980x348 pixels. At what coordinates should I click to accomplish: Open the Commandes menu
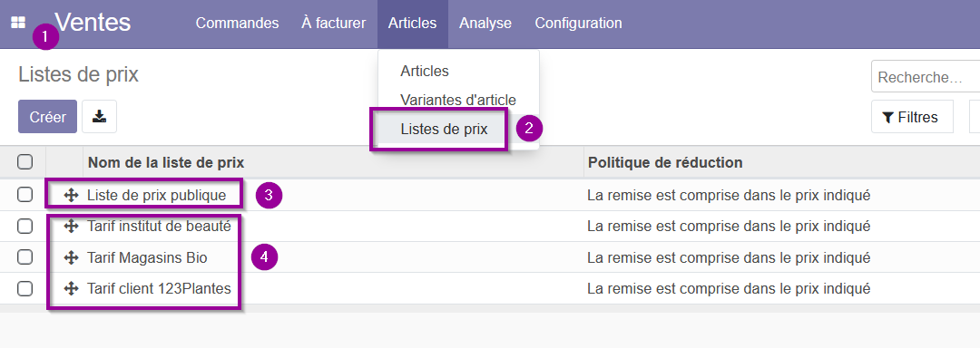pos(237,23)
